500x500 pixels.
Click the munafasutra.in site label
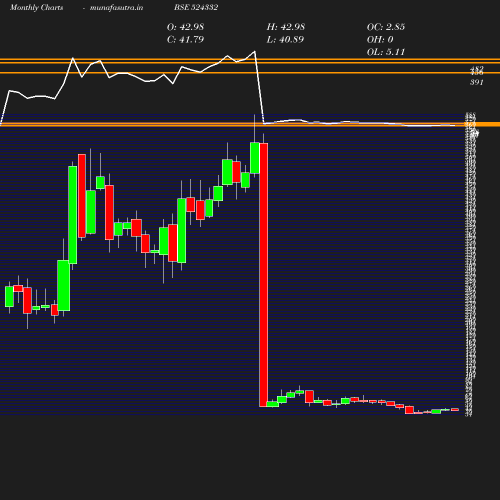pos(116,7)
